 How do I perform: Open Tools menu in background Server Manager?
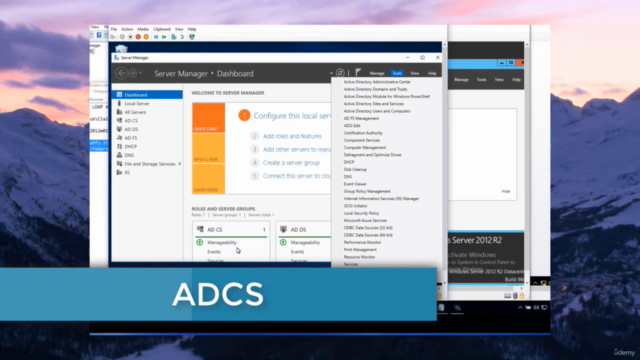coord(481,80)
